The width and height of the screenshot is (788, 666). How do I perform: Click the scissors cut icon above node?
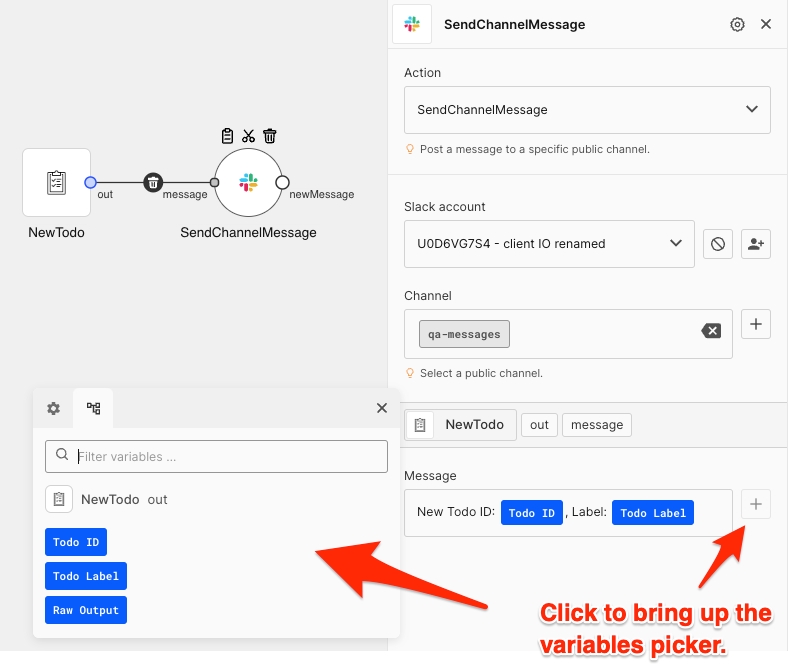(248, 136)
